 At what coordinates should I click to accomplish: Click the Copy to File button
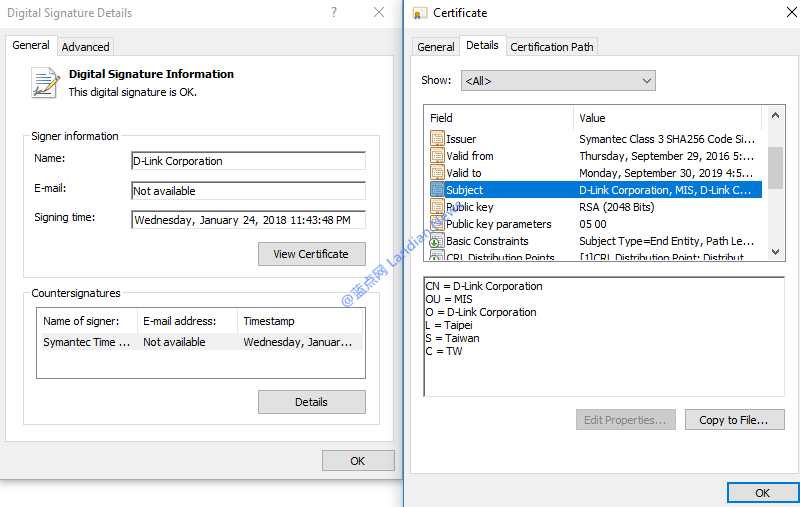click(733, 420)
